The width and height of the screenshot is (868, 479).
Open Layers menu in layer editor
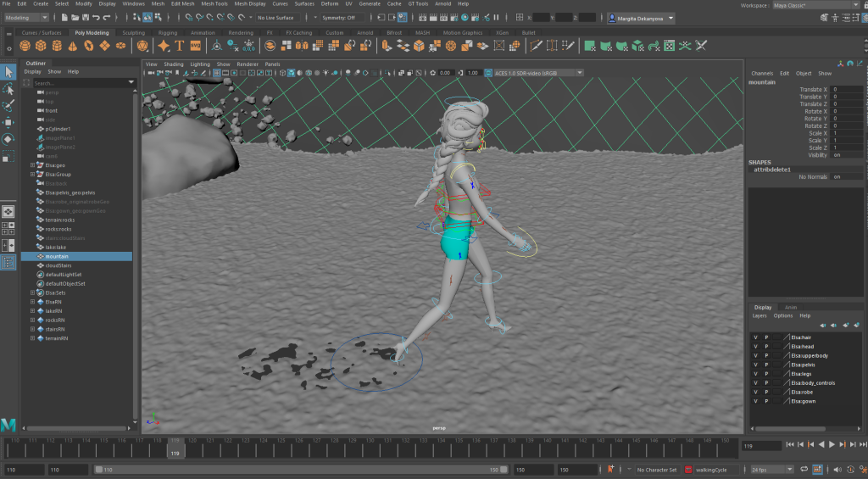759,315
